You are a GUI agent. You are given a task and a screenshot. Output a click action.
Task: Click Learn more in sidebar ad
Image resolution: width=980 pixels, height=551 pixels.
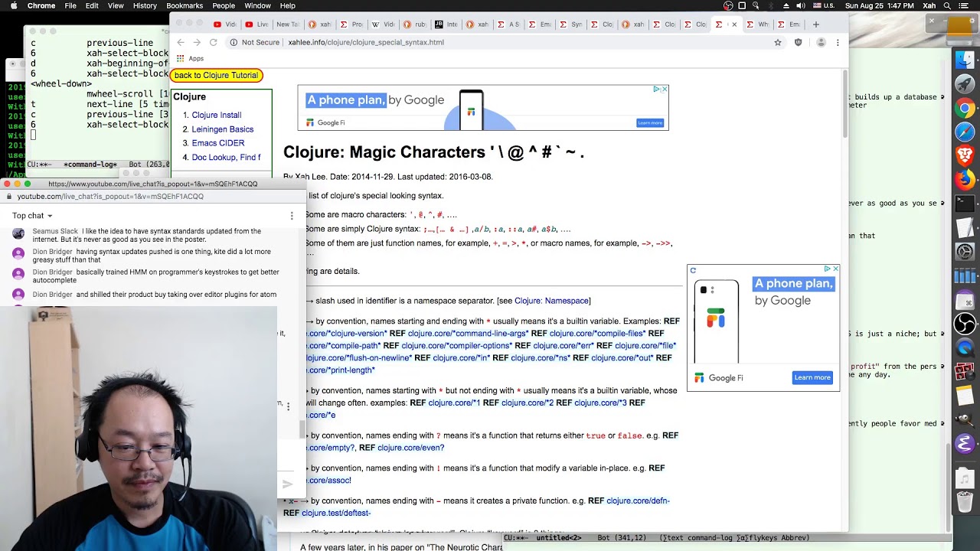tap(812, 377)
